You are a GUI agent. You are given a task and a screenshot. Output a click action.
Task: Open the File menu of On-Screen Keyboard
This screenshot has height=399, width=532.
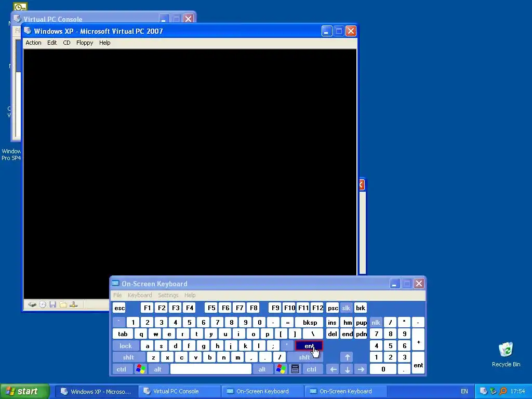pos(117,295)
